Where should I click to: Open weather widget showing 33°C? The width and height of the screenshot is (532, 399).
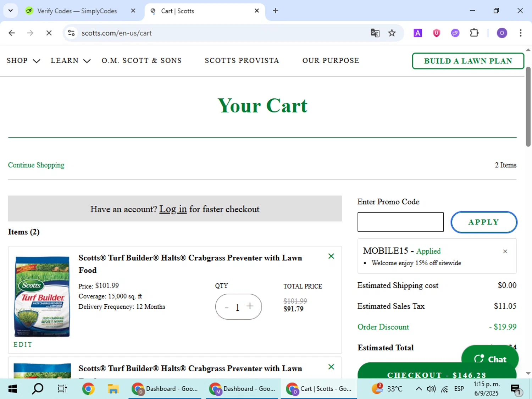[387, 389]
